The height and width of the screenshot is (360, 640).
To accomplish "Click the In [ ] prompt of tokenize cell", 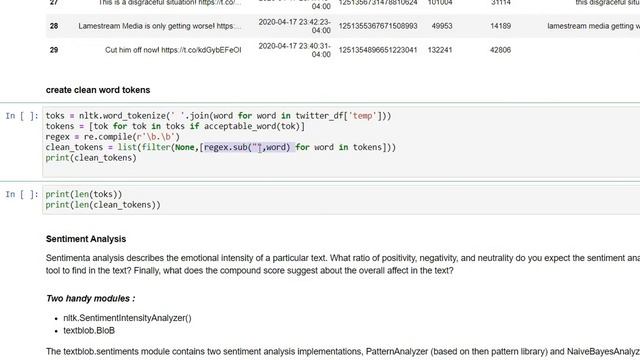I will (22, 116).
